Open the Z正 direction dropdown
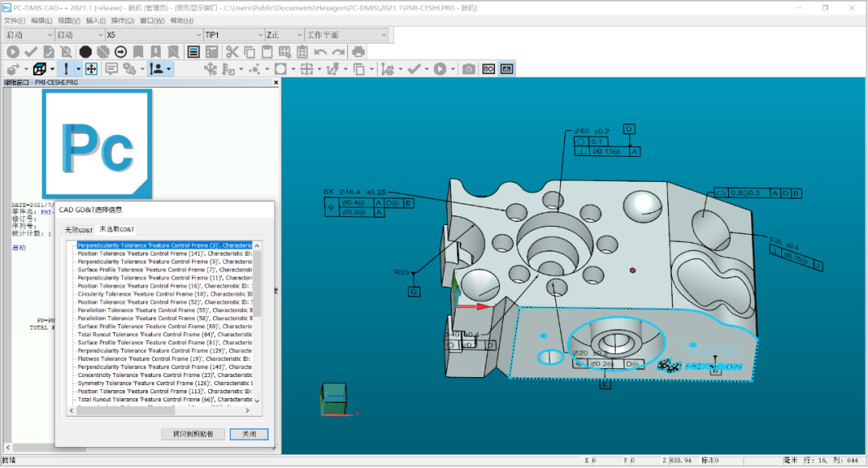This screenshot has width=868, height=468. 285,35
